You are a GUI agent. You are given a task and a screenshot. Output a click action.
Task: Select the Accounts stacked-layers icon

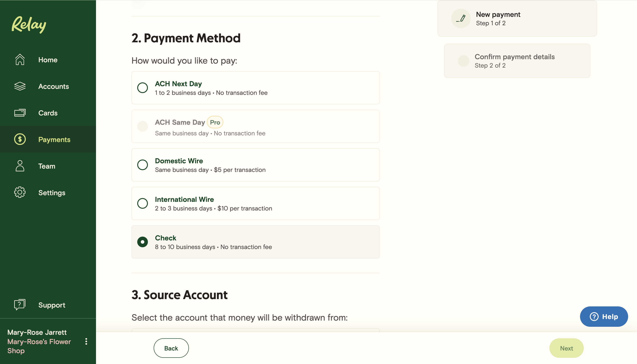20,86
